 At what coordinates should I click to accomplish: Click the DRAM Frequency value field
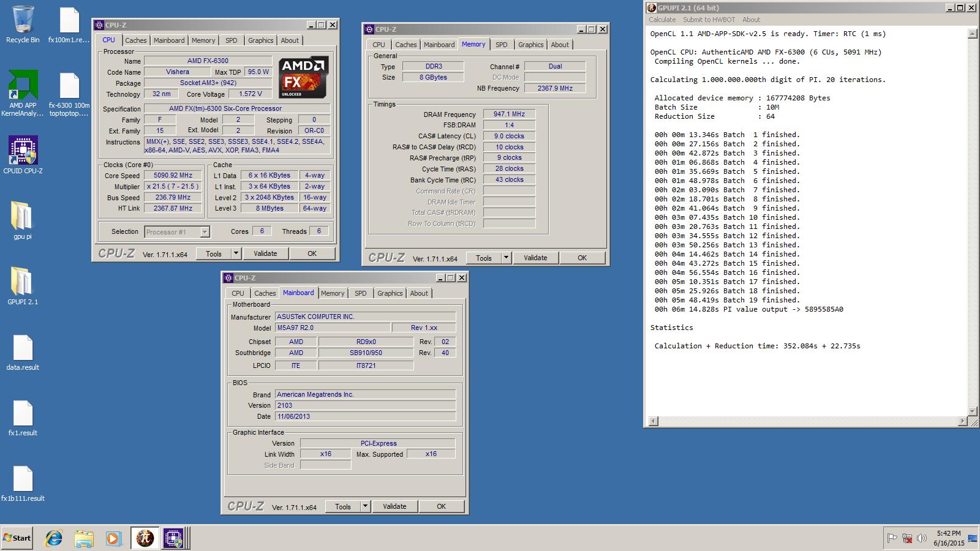[x=509, y=114]
